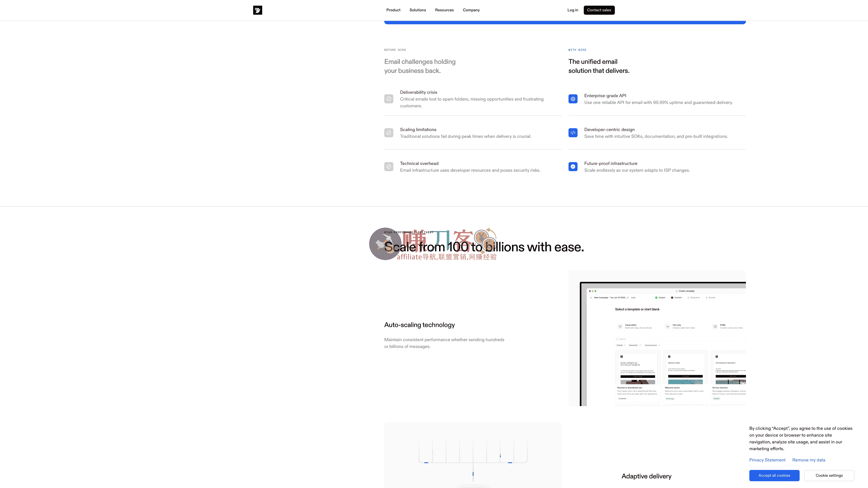Click the Technical overhead blocked icon
This screenshot has width=868, height=488.
[389, 167]
